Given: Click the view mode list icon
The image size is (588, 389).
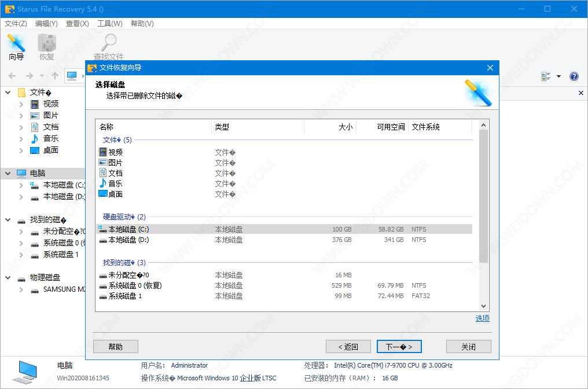Looking at the screenshot, I should click(x=546, y=76).
